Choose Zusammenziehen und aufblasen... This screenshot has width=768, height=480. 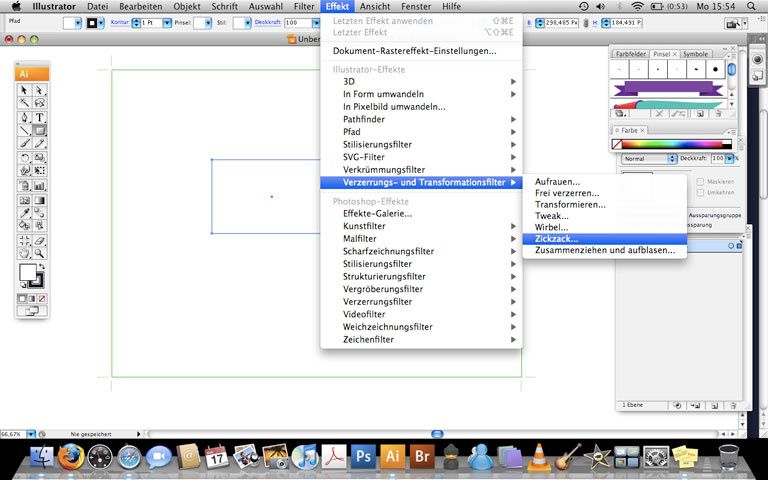tap(604, 250)
